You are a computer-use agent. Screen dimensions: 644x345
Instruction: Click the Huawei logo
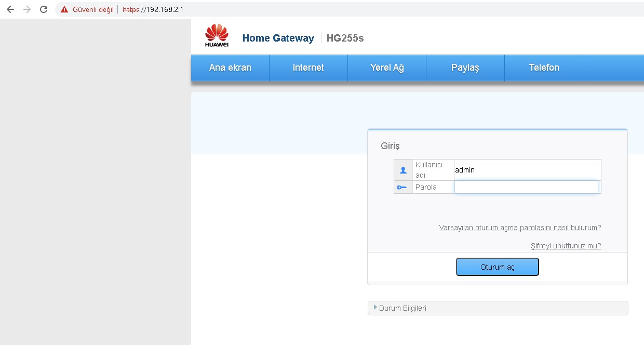pos(217,36)
